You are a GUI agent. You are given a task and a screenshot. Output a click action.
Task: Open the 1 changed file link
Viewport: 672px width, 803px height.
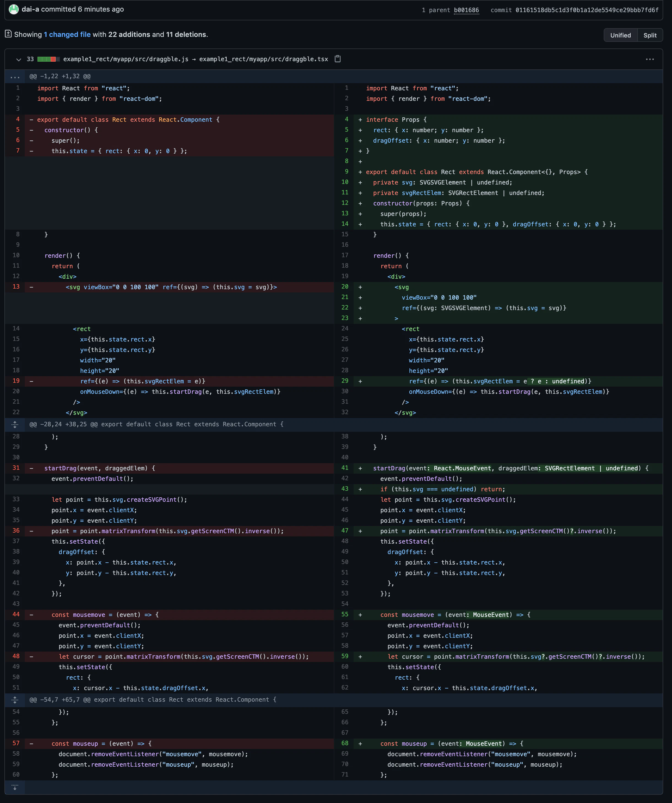[x=67, y=34]
